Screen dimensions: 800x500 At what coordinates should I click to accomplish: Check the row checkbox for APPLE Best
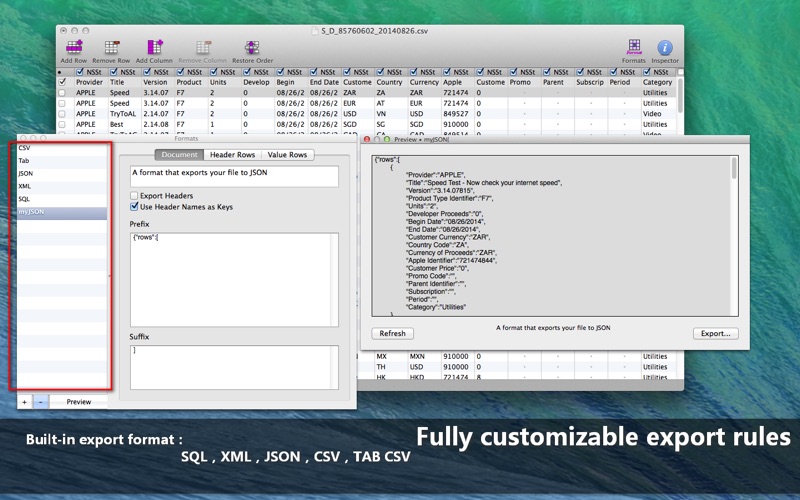point(62,124)
